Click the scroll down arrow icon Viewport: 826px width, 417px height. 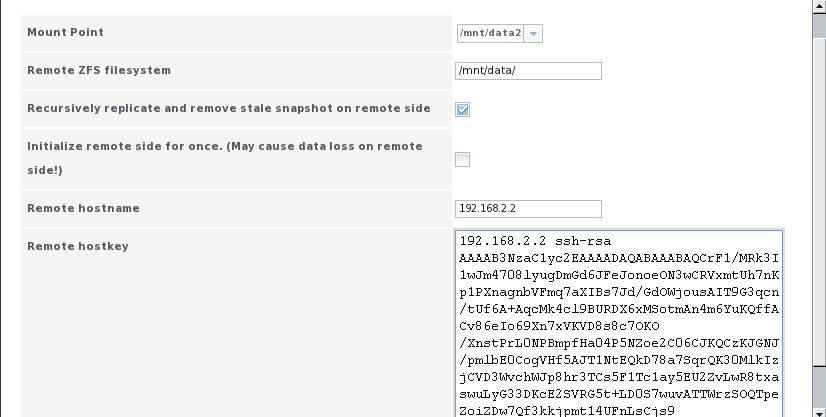point(820,412)
